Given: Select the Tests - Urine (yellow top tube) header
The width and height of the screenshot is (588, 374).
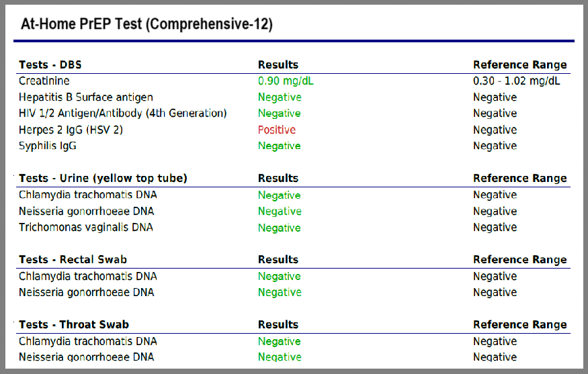Looking at the screenshot, I should pos(103,179).
